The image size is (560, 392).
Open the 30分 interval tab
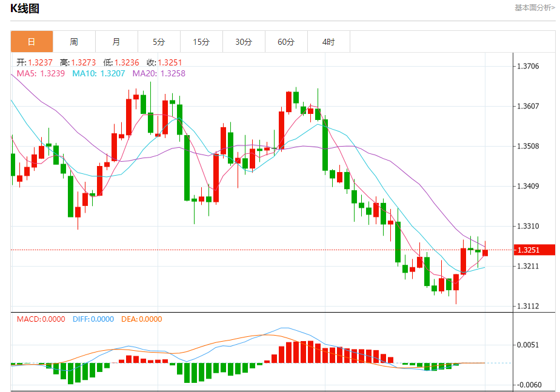point(244,42)
